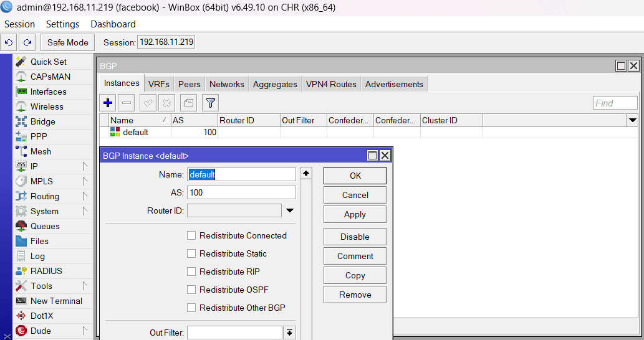The width and height of the screenshot is (644, 340).
Task: Enable Redistribute RIP checkbox
Action: pos(191,272)
